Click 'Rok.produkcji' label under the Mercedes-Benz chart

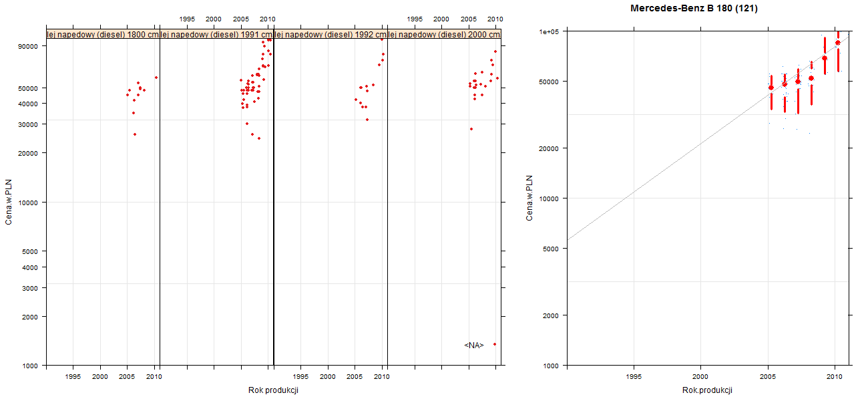tap(708, 390)
